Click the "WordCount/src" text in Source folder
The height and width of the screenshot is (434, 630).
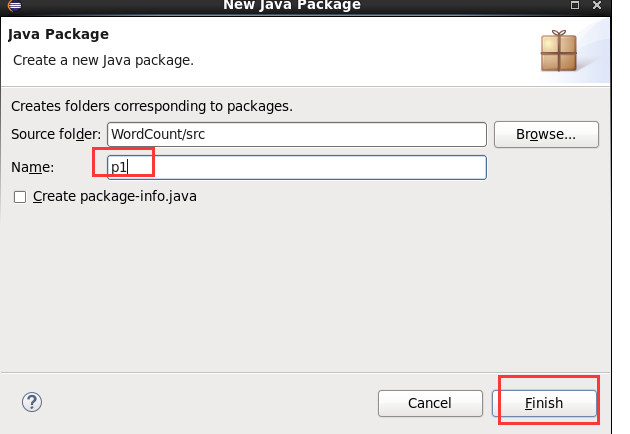[x=156, y=134]
